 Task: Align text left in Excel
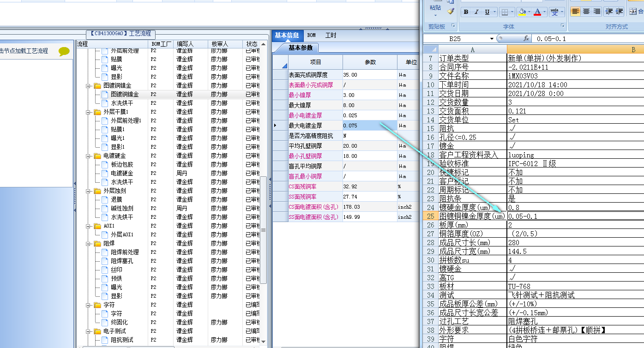[576, 12]
